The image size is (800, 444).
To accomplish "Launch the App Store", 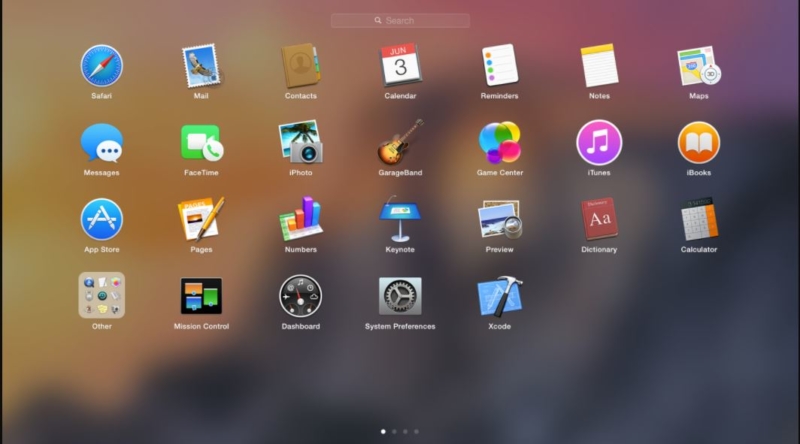I will [101, 219].
